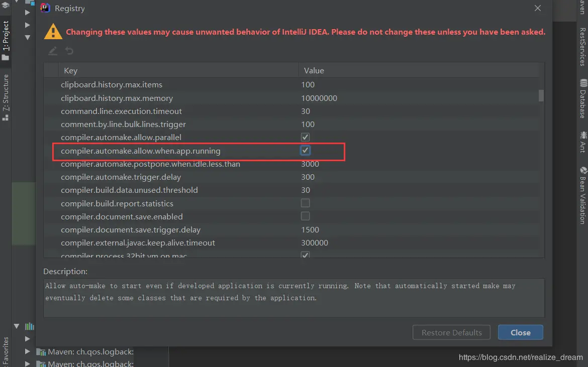Image resolution: width=588 pixels, height=367 pixels.
Task: Expand first Maven: ch.qos.logback tree node
Action: click(27, 351)
